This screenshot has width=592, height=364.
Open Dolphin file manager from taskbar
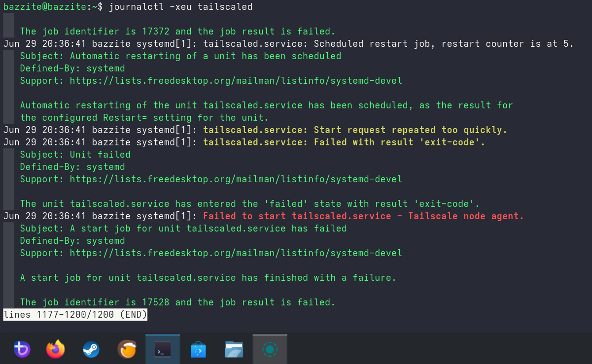coord(234,350)
